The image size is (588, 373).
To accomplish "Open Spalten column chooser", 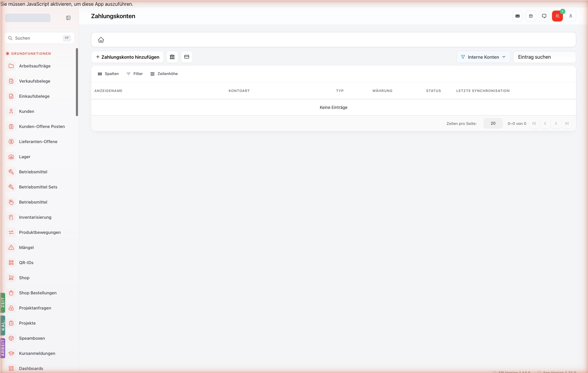I will (x=108, y=74).
